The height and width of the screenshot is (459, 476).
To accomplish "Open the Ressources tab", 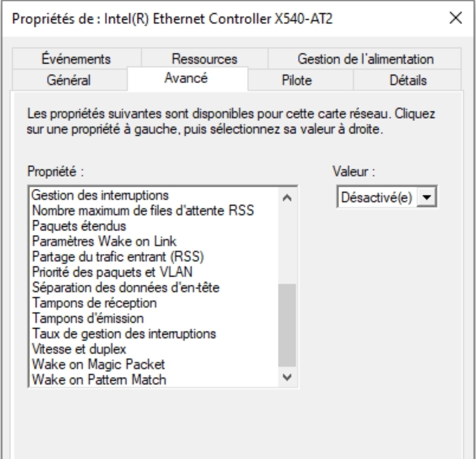I will [204, 59].
